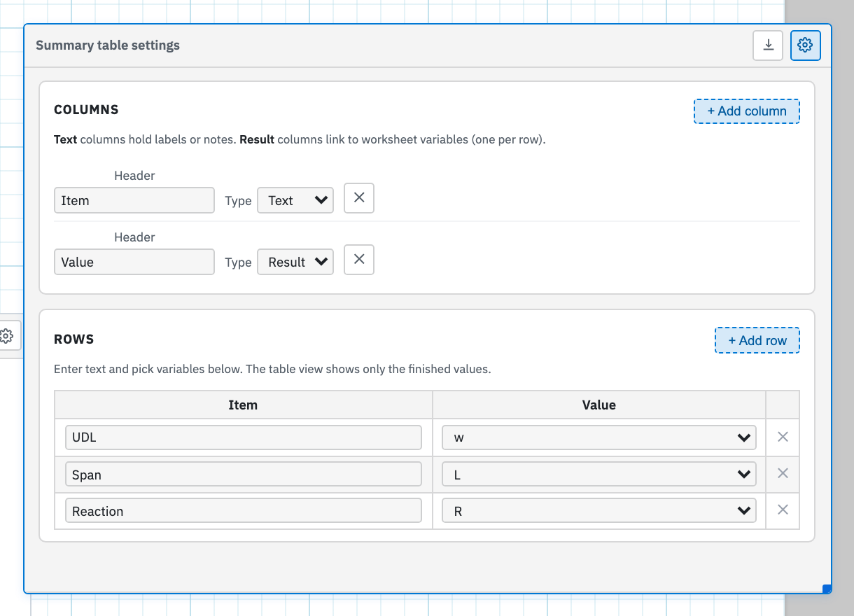Delete the Span row
This screenshot has height=616, width=854.
(783, 473)
